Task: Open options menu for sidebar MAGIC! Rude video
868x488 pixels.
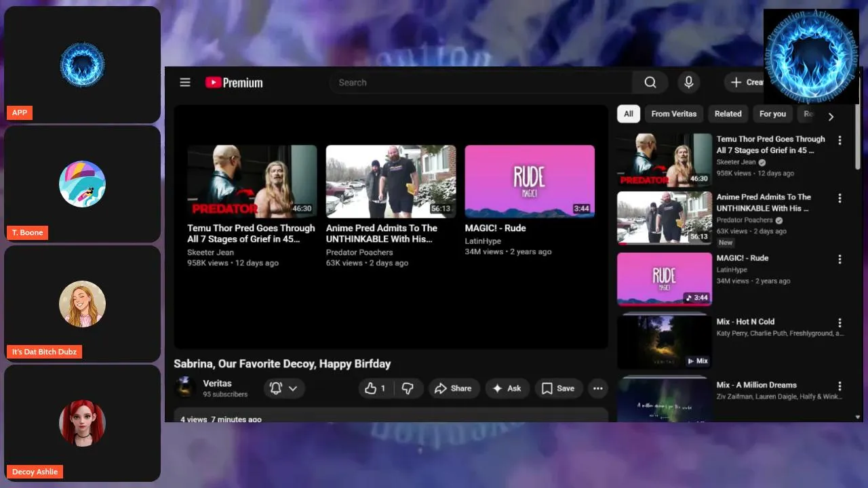Action: point(840,260)
